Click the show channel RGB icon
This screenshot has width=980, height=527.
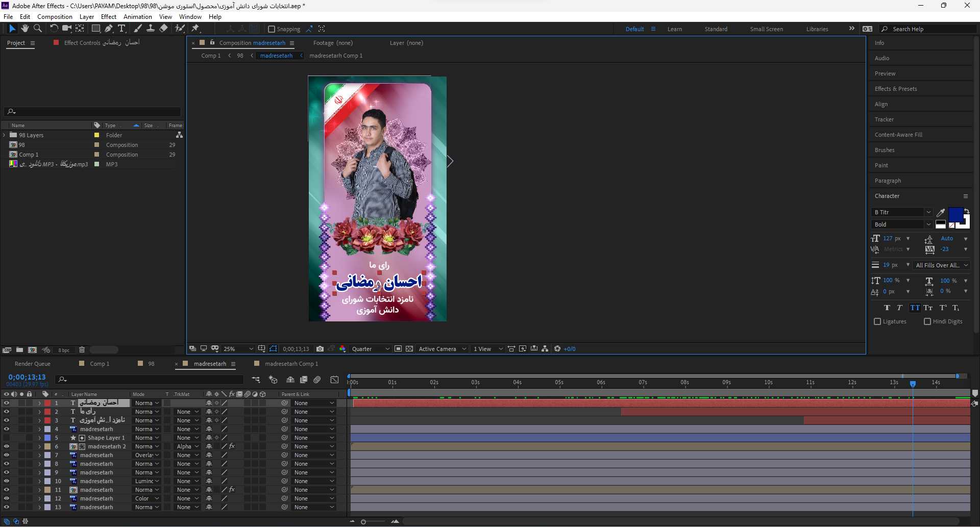click(342, 349)
